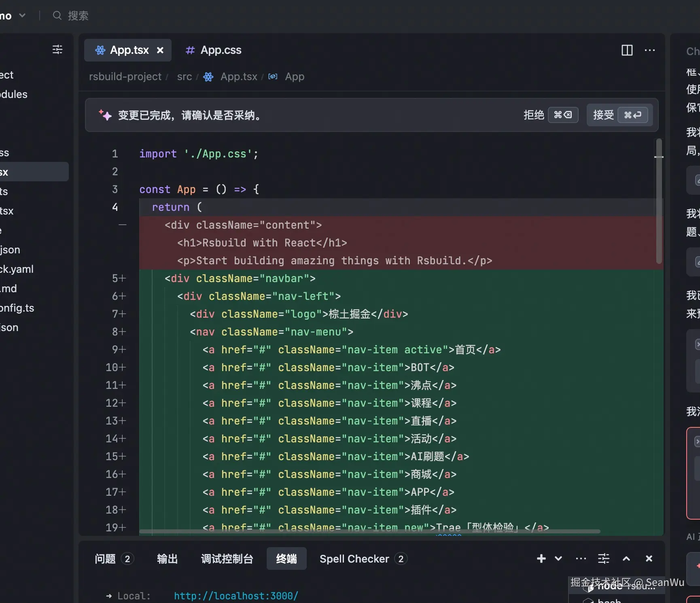Click App.tsx in the breadcrumb path

point(239,76)
